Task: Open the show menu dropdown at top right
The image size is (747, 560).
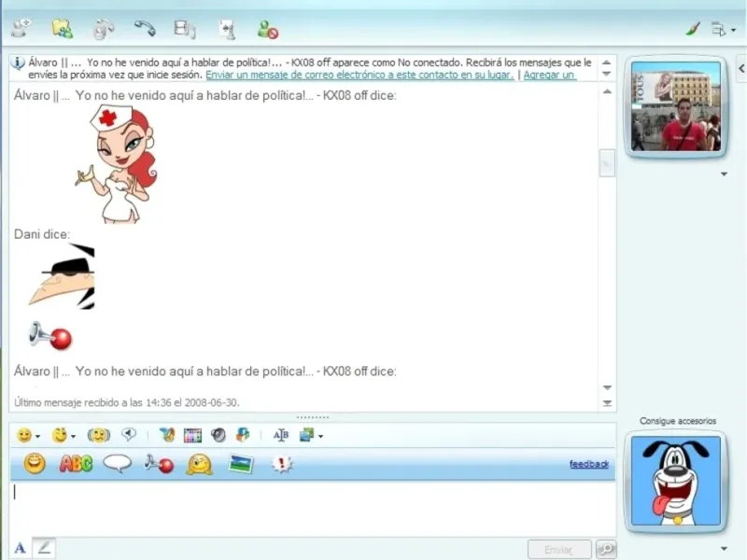Action: (723, 30)
